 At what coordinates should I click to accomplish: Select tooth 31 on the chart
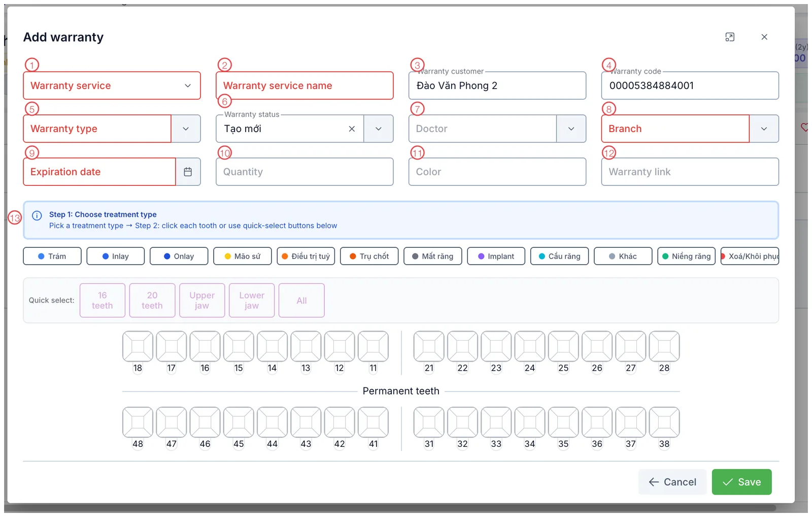tap(429, 422)
